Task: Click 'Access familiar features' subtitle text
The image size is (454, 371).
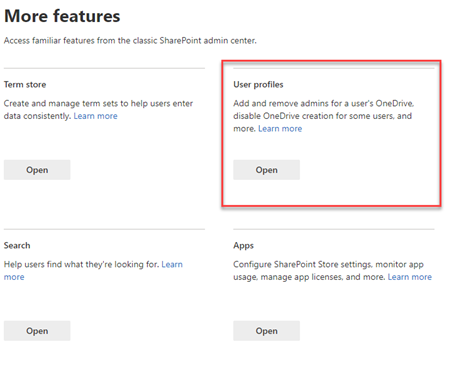Action: [x=130, y=41]
